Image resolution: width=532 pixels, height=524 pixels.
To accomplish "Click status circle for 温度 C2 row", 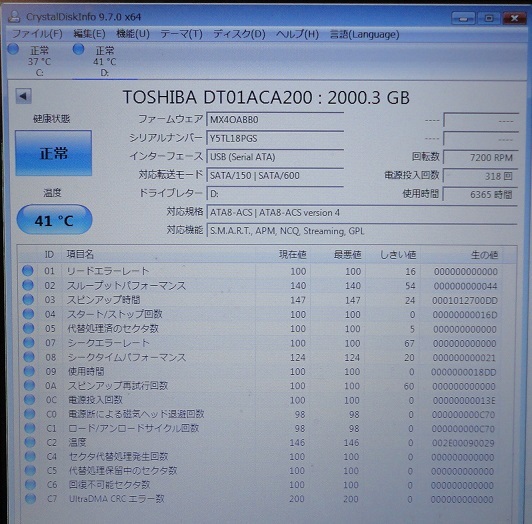I will [30, 442].
